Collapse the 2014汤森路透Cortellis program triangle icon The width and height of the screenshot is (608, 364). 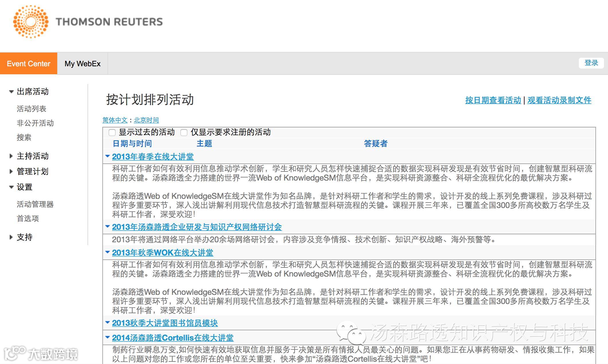108,337
